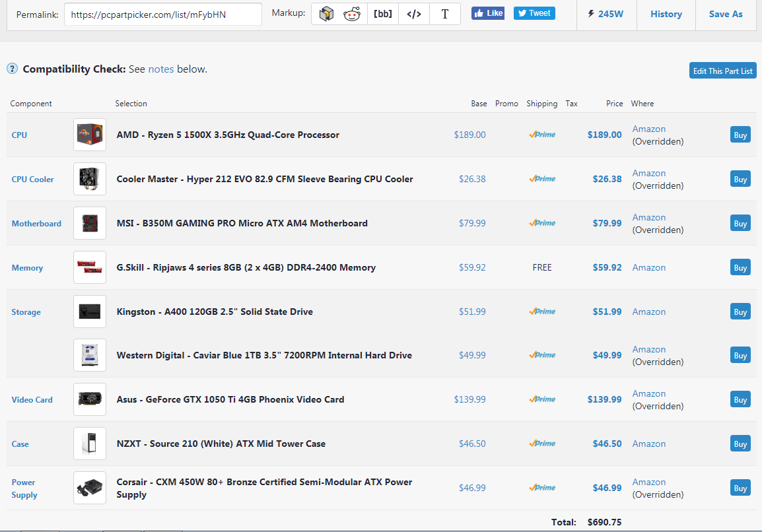Open the Amazon link for G.Skill memory
Viewport: 762px width, 532px height.
point(648,267)
